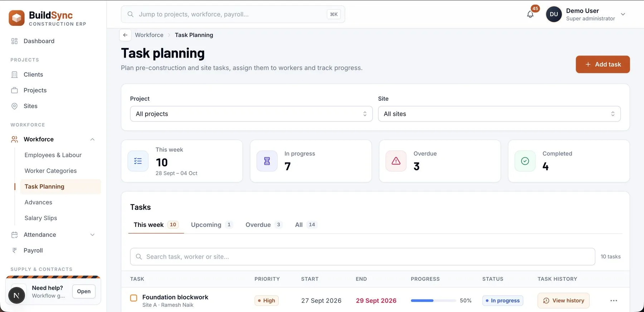Image resolution: width=644 pixels, height=312 pixels.
Task: Go back using the breadcrumb arrow
Action: (x=125, y=35)
